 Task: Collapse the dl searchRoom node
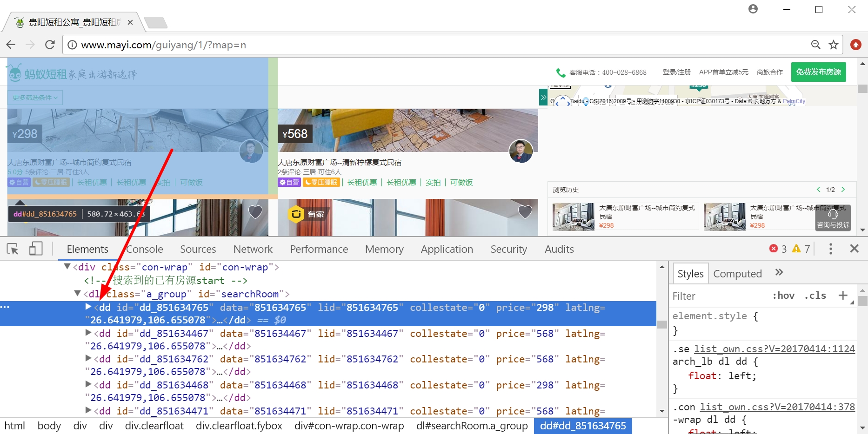click(78, 294)
